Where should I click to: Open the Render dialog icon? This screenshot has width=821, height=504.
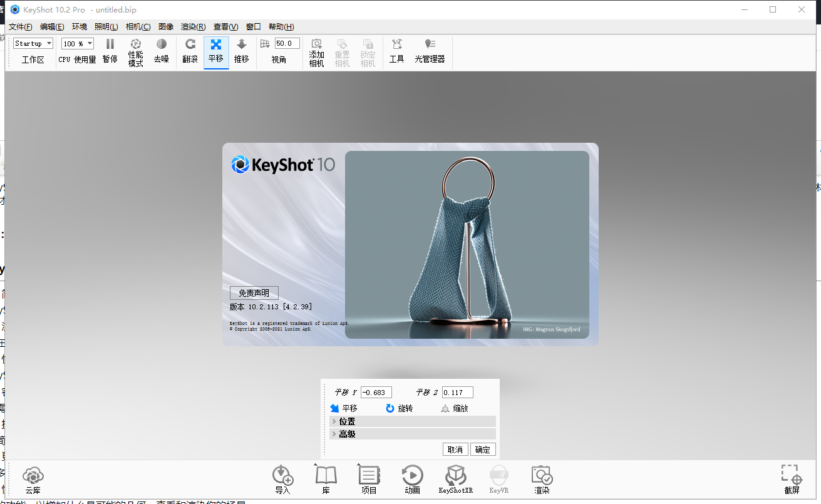542,475
